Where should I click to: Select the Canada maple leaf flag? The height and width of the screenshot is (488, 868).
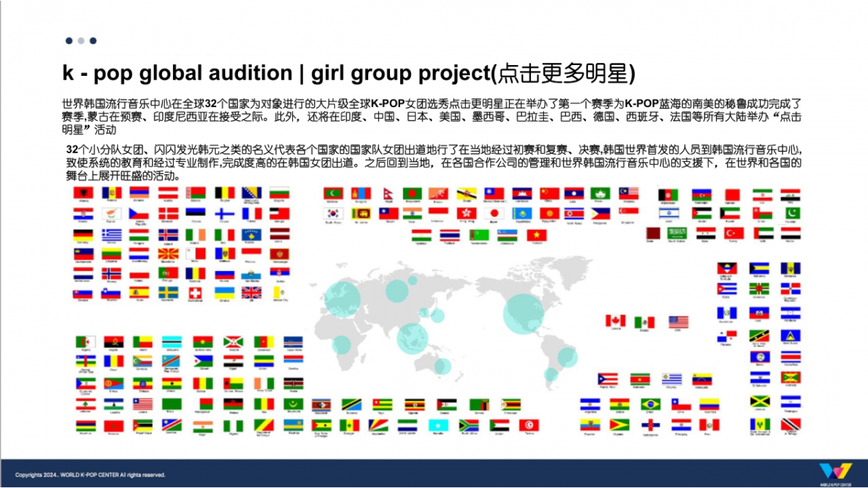tap(616, 321)
